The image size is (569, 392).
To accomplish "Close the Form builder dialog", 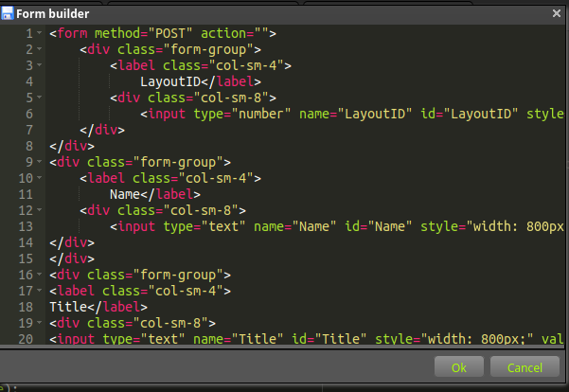I will (557, 13).
